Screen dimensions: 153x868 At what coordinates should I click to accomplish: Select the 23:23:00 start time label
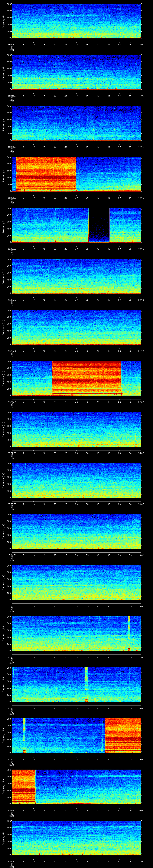[x=12, y=504]
